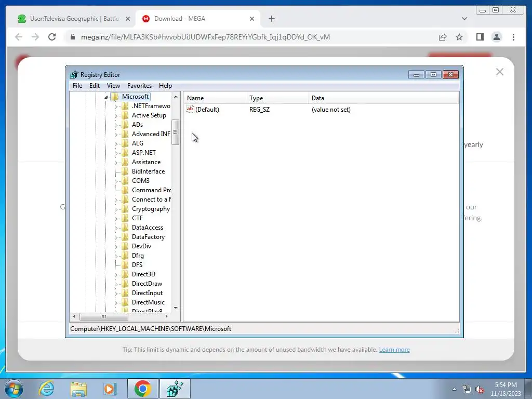Launch Internet Explorer from the taskbar
Image resolution: width=532 pixels, height=399 pixels.
[x=46, y=389]
